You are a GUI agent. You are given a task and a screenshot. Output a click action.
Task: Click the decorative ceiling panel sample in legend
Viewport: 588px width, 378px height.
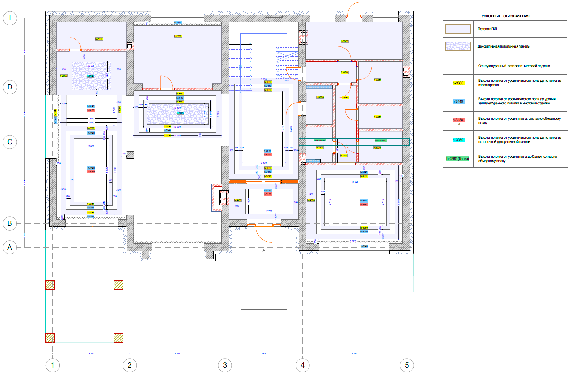click(x=458, y=46)
